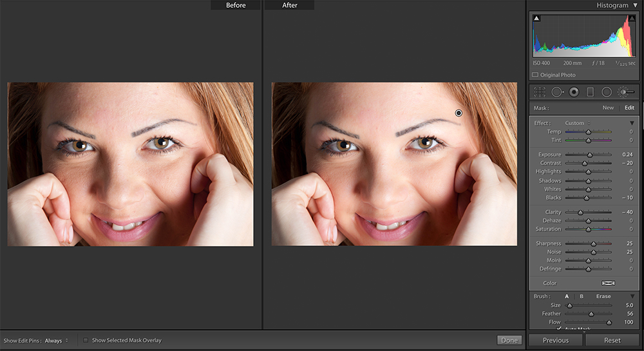Click the Saturation slider handle

[x=588, y=229]
